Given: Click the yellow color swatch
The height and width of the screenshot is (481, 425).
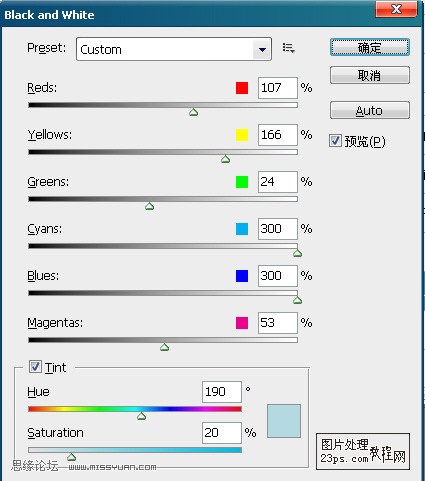Looking at the screenshot, I should coord(242,135).
